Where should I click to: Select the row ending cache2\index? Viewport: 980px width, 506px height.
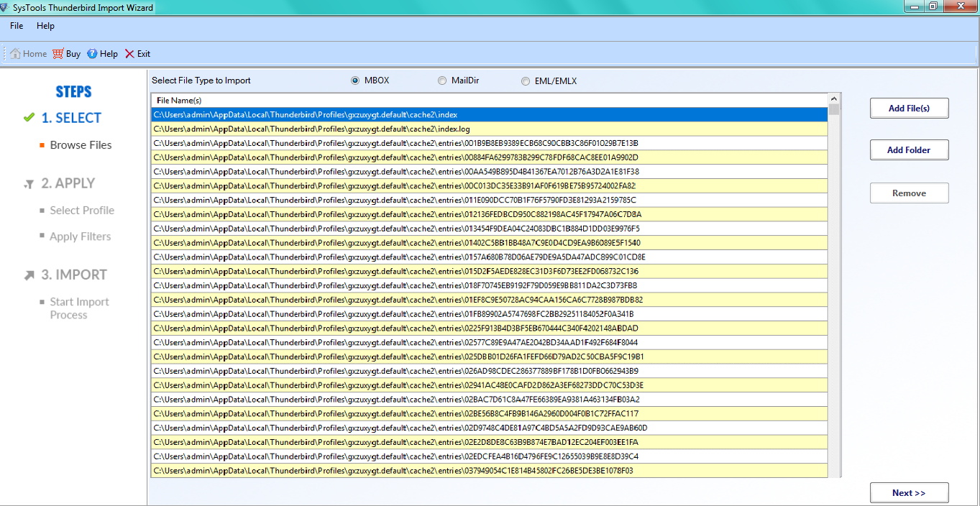(489, 114)
